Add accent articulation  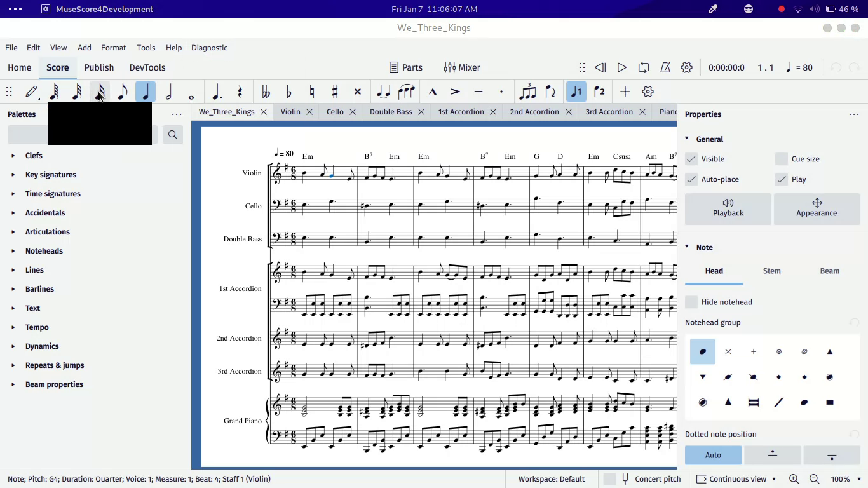pos(456,91)
